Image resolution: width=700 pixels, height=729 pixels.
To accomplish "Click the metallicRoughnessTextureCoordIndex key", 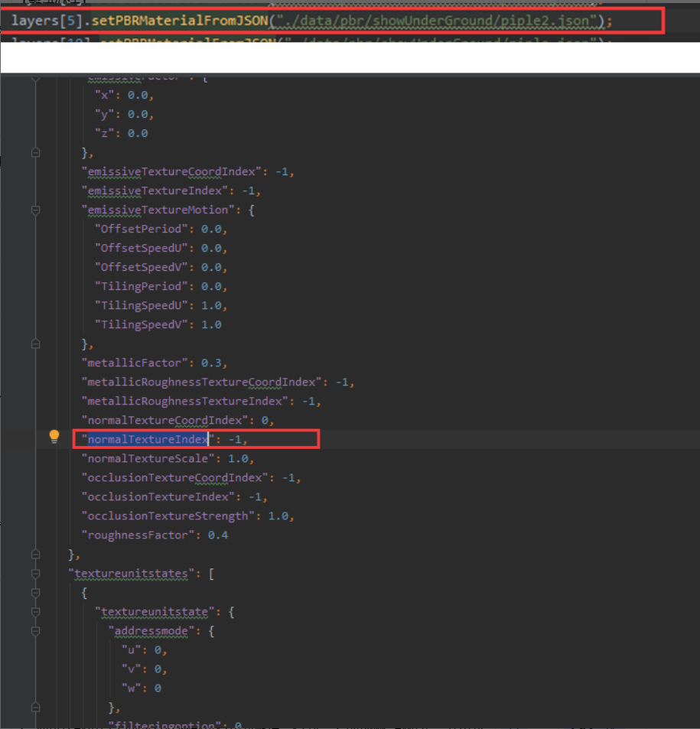I will [202, 382].
